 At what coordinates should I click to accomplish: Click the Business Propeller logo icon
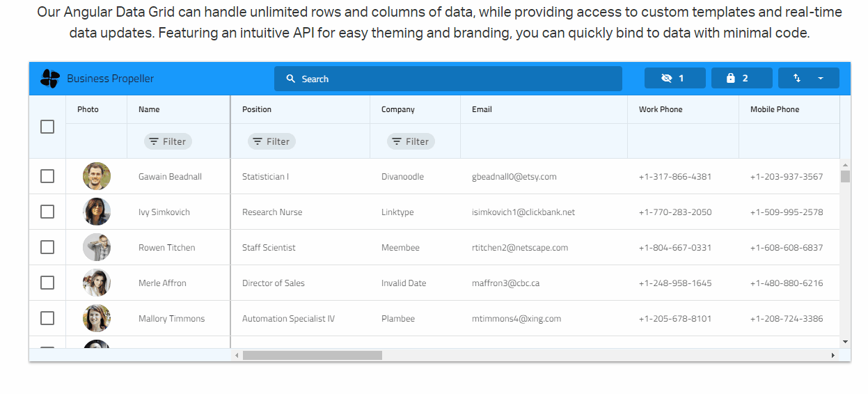50,79
